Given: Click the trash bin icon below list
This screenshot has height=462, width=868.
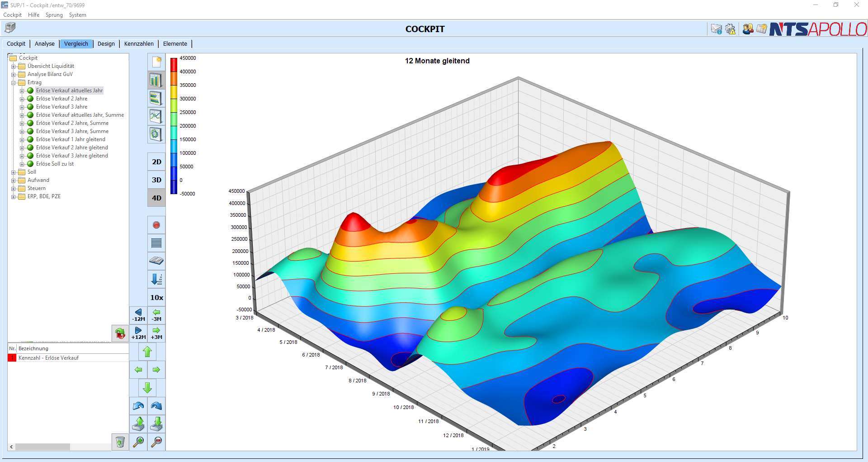Looking at the screenshot, I should pyautogui.click(x=120, y=442).
